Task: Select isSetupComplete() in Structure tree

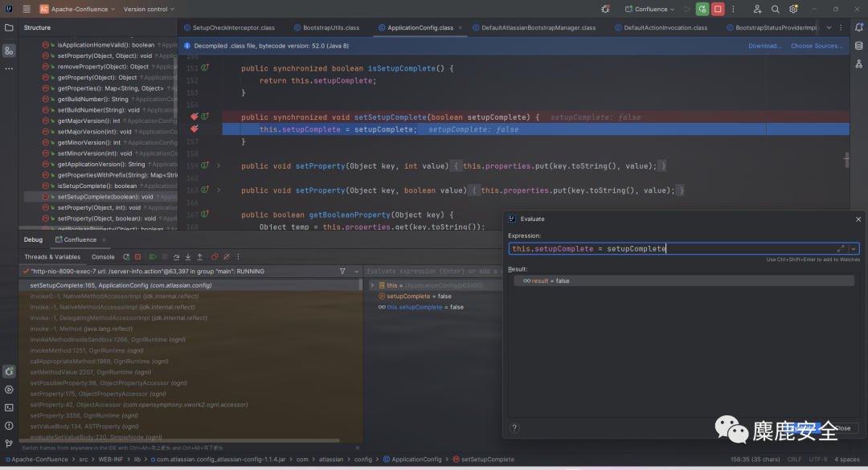Action: click(x=98, y=186)
